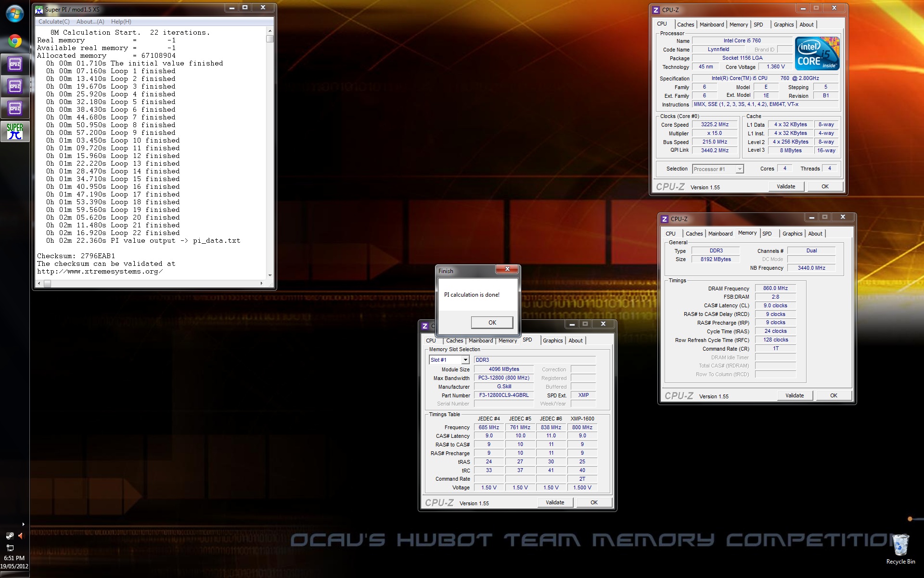Open the taskbar clock showing 6:51 PM

point(14,562)
